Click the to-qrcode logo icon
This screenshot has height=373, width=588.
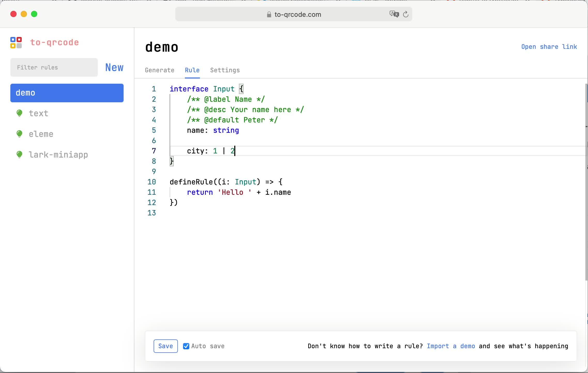pos(16,42)
